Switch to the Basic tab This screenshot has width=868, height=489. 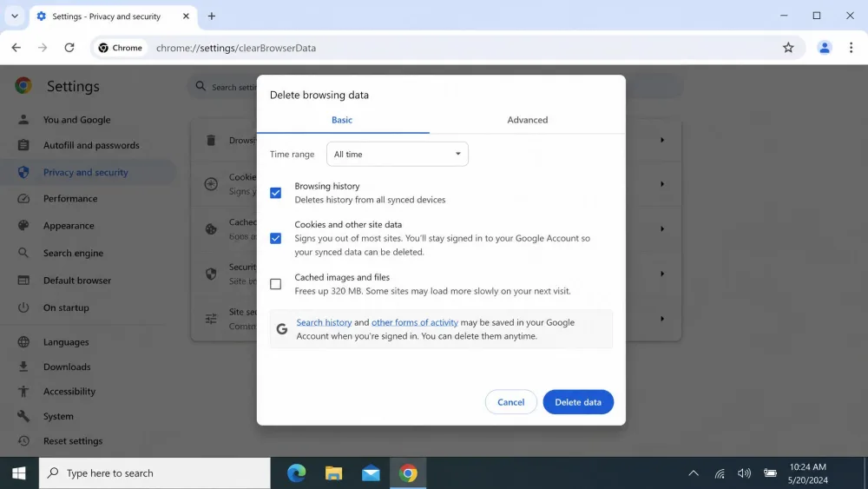click(342, 120)
